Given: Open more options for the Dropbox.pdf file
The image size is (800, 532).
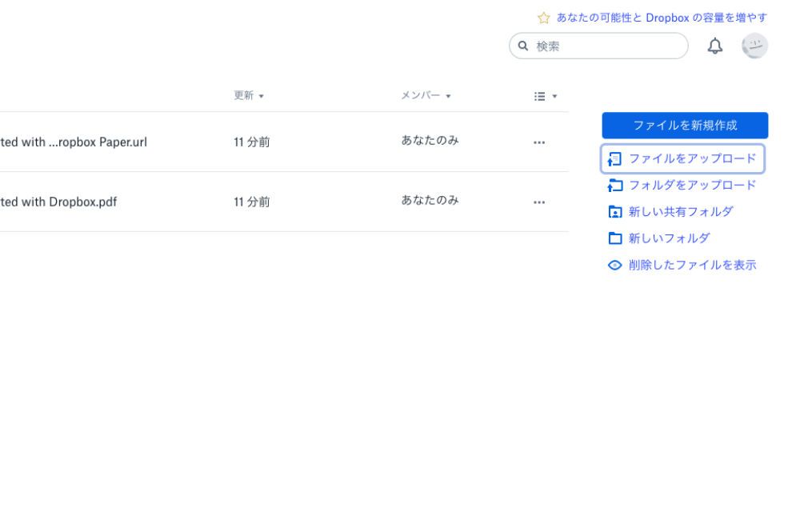Looking at the screenshot, I should click(539, 202).
